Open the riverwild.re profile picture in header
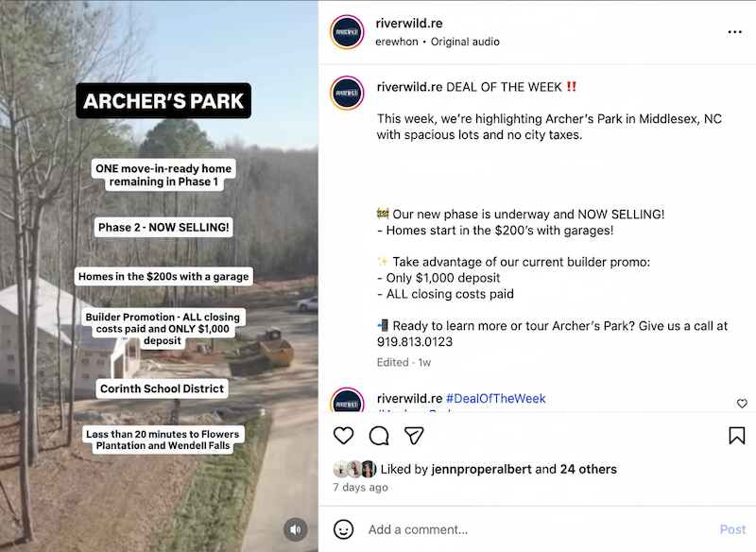 (x=347, y=32)
